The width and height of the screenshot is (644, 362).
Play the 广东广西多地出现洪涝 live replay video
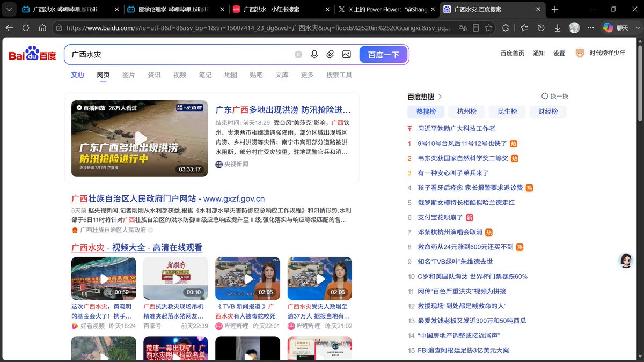click(140, 138)
